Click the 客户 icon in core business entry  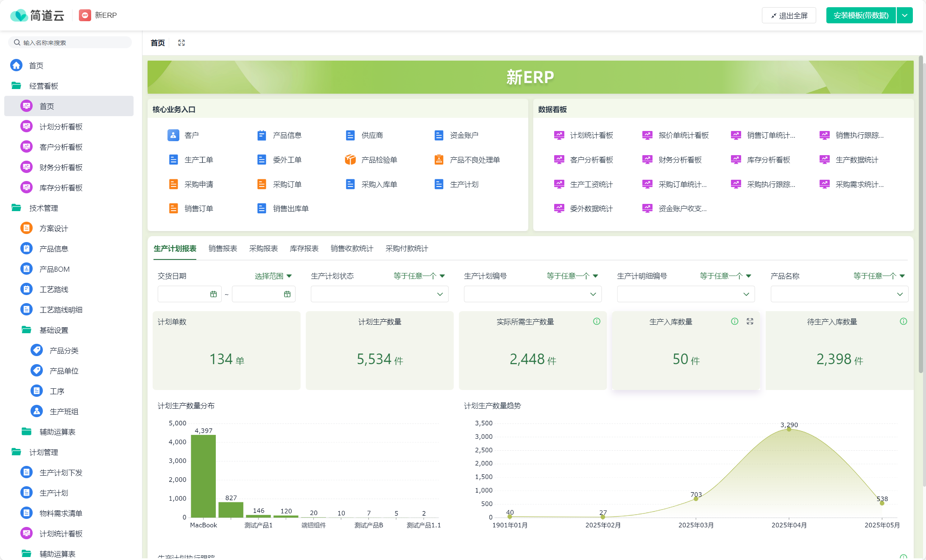pos(173,135)
